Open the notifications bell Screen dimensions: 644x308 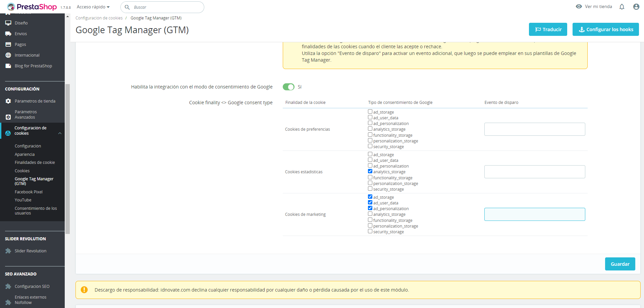(x=622, y=7)
